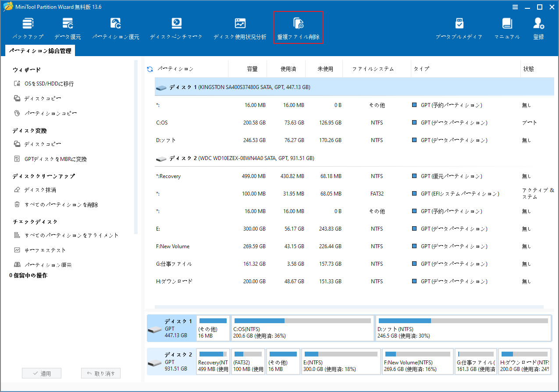Start ディスクベンチマーク
Image resolution: width=559 pixels, height=392 pixels.
pyautogui.click(x=176, y=29)
